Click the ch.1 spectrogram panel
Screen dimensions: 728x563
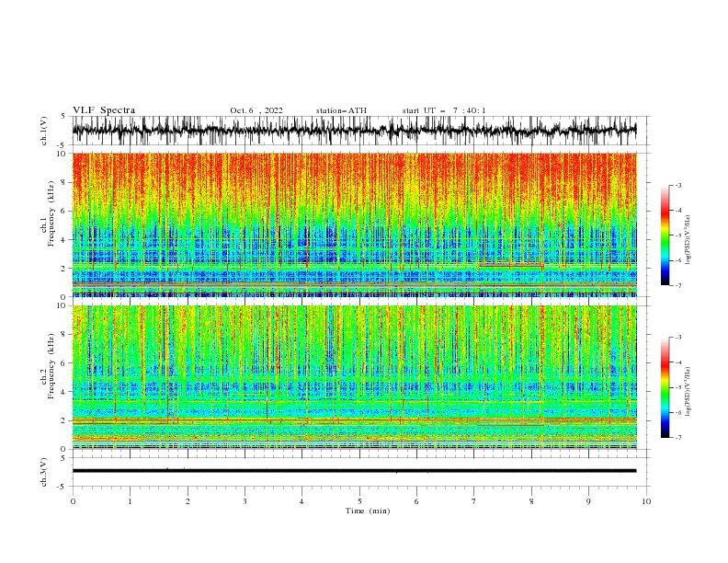pos(355,224)
